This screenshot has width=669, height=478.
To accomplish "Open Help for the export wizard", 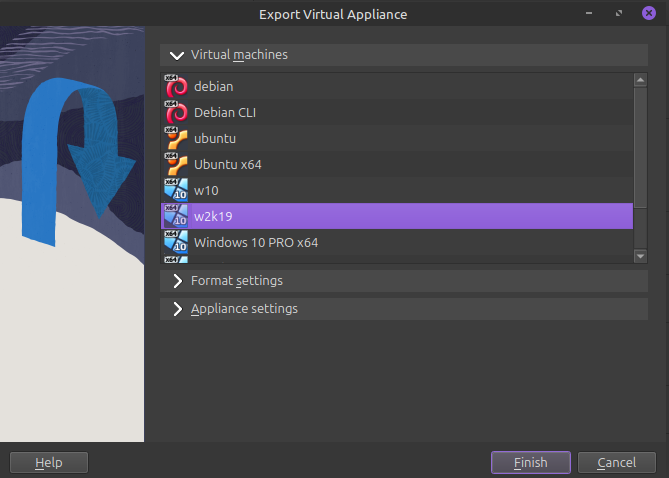I will 49,462.
